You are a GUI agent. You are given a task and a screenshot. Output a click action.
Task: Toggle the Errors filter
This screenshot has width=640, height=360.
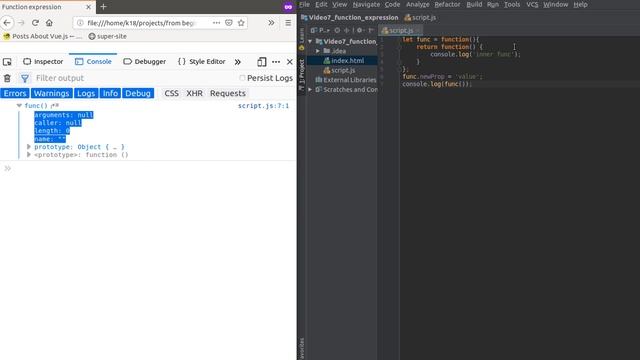pyautogui.click(x=15, y=93)
